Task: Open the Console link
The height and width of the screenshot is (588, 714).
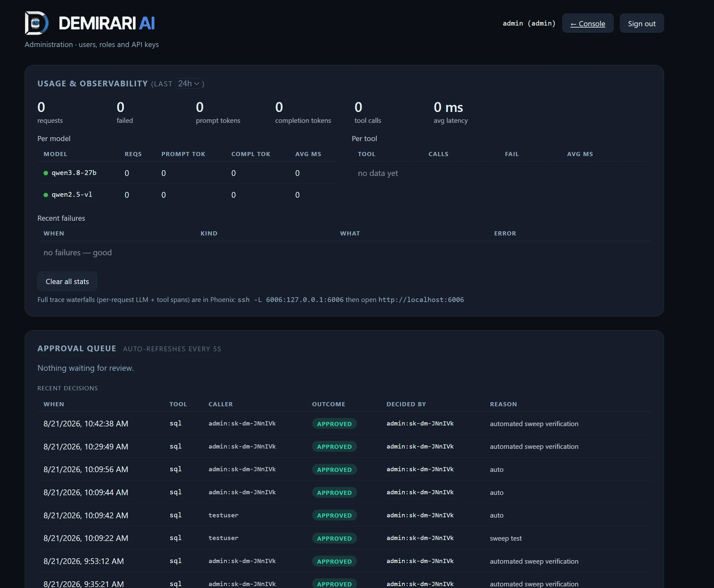Action: point(588,23)
